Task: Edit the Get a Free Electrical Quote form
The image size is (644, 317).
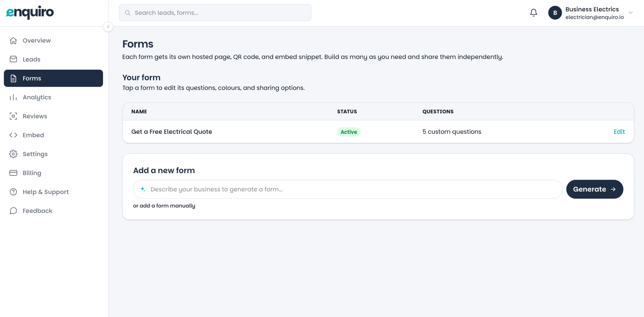Action: coord(619,132)
